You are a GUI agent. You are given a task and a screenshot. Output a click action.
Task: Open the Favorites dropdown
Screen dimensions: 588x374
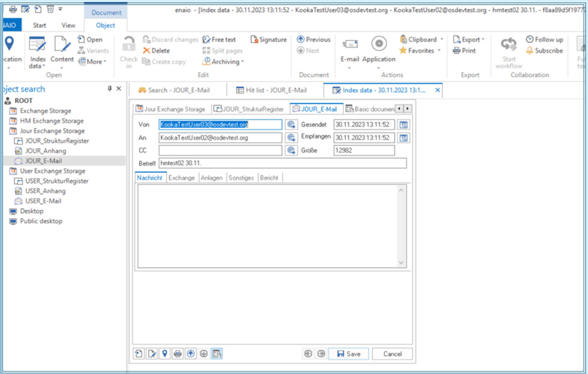420,50
